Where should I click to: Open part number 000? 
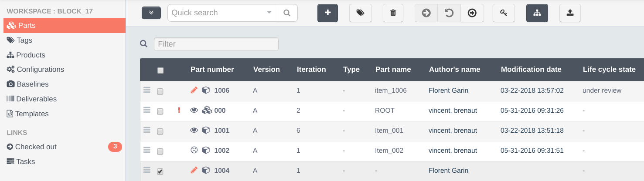(220, 111)
